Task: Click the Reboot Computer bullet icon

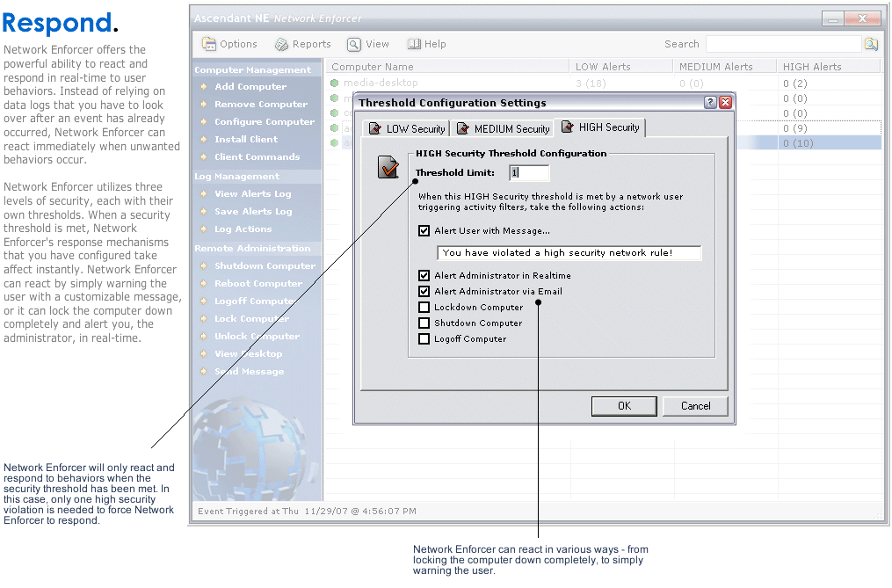Action: (203, 284)
